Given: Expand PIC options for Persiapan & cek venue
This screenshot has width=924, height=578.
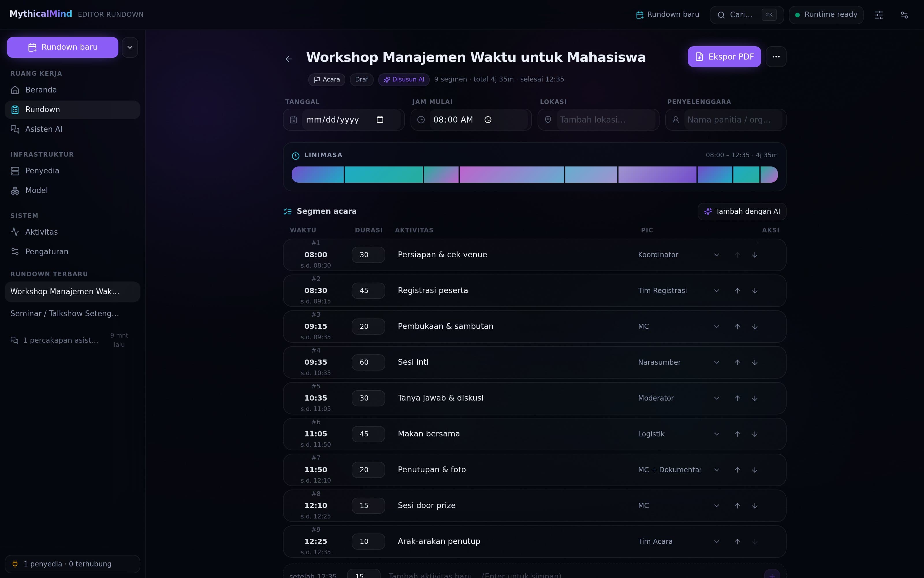Looking at the screenshot, I should 717,255.
